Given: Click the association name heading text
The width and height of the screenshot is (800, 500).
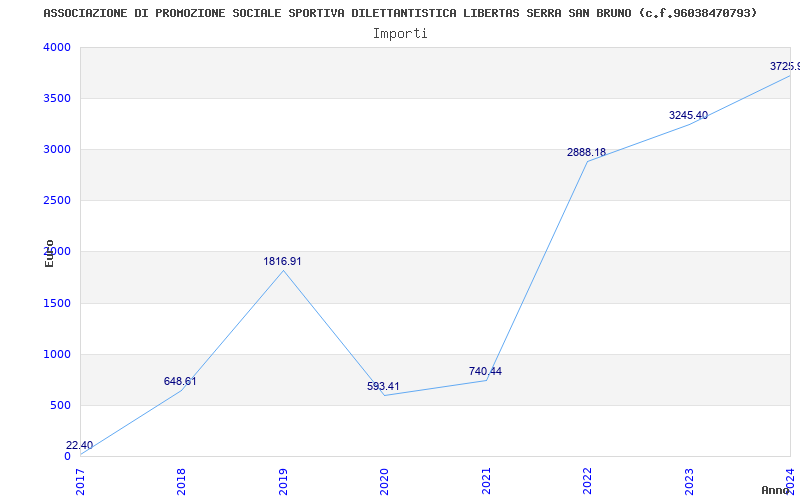Looking at the screenshot, I should [x=400, y=13].
